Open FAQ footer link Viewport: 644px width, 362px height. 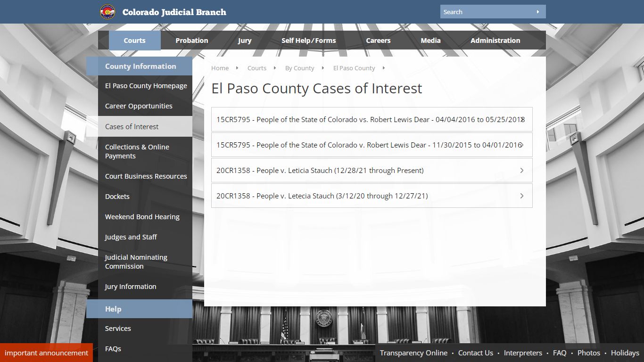click(x=560, y=353)
